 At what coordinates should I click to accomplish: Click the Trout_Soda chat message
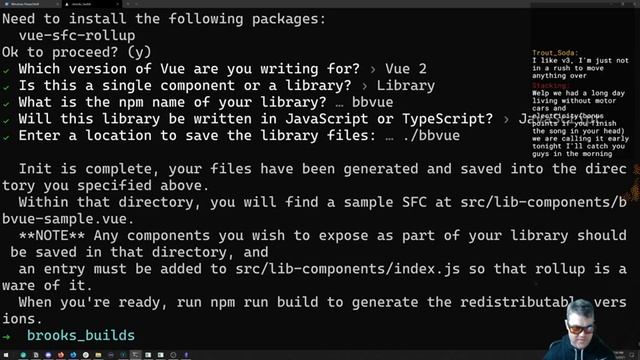click(x=580, y=64)
